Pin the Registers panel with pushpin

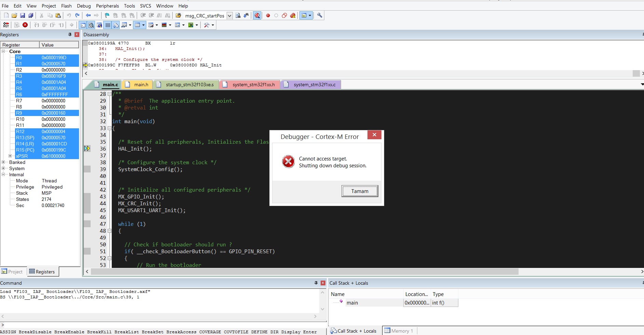(70, 35)
